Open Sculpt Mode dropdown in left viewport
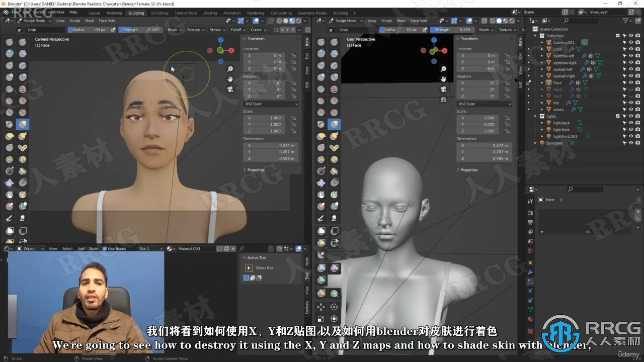The image size is (644, 362). pyautogui.click(x=33, y=21)
